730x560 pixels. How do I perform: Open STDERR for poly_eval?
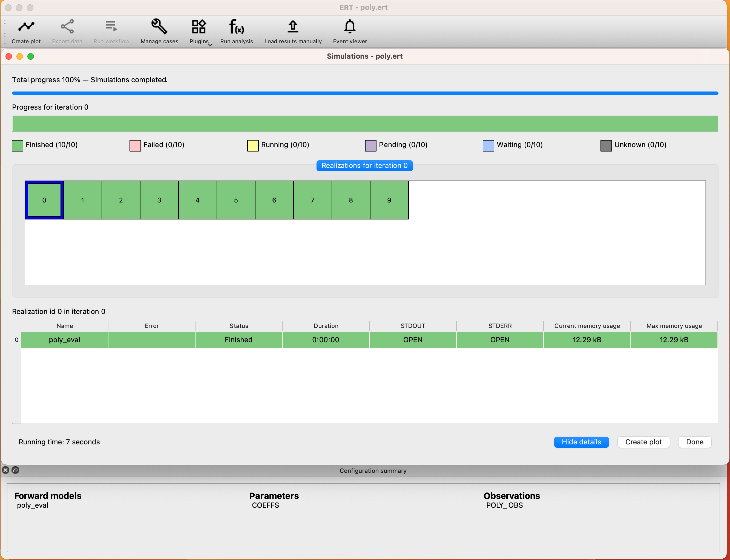click(499, 340)
